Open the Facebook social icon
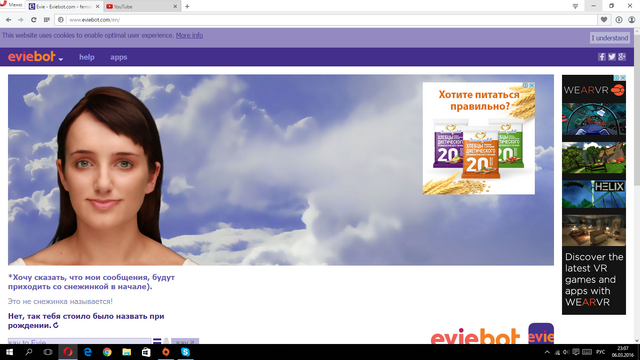This screenshot has height=360, width=640. (x=602, y=57)
